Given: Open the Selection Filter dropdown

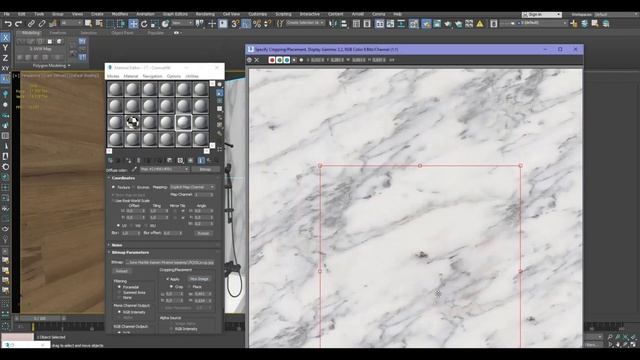Looking at the screenshot, I should pyautogui.click(x=71, y=24).
